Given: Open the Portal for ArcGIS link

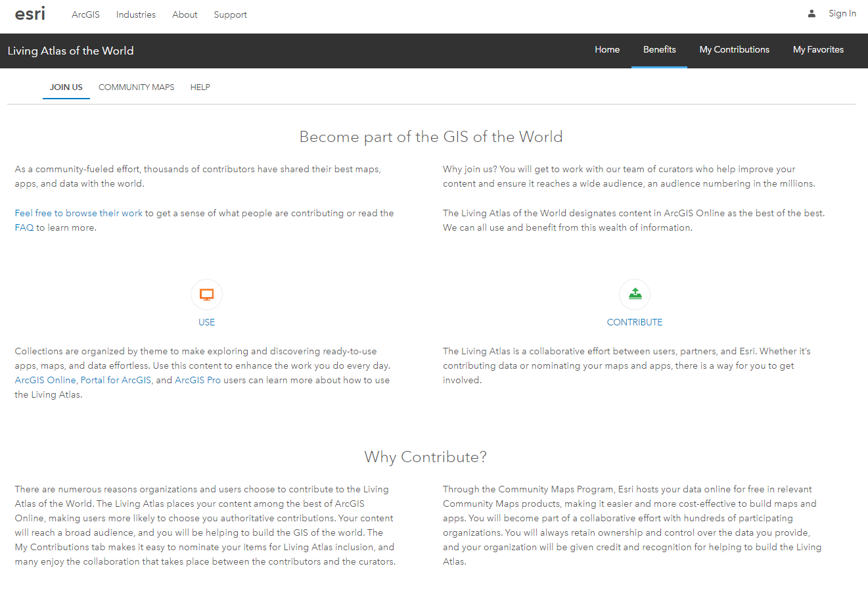Looking at the screenshot, I should click(116, 380).
